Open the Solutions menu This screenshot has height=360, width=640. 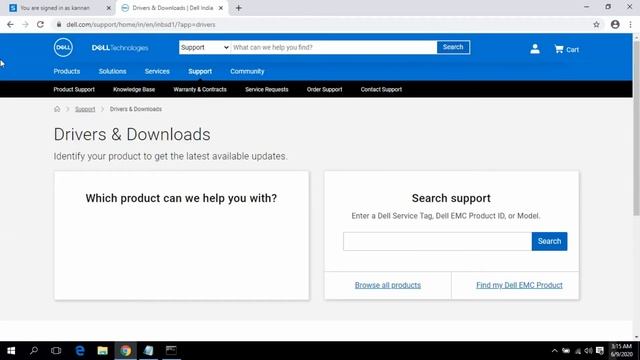pos(112,71)
